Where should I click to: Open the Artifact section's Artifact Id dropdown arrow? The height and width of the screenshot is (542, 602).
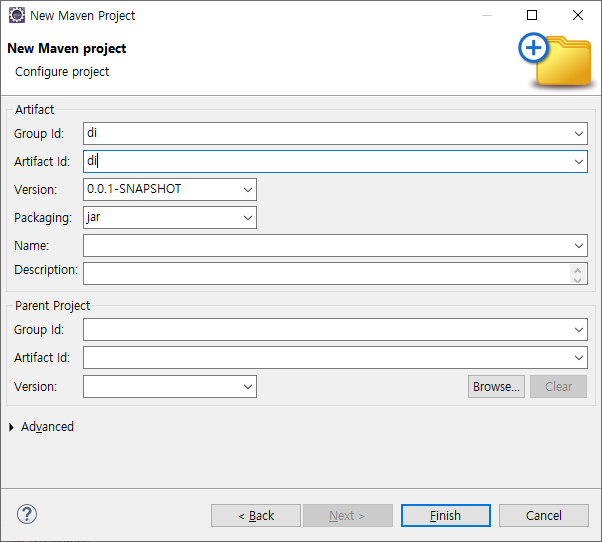point(579,162)
